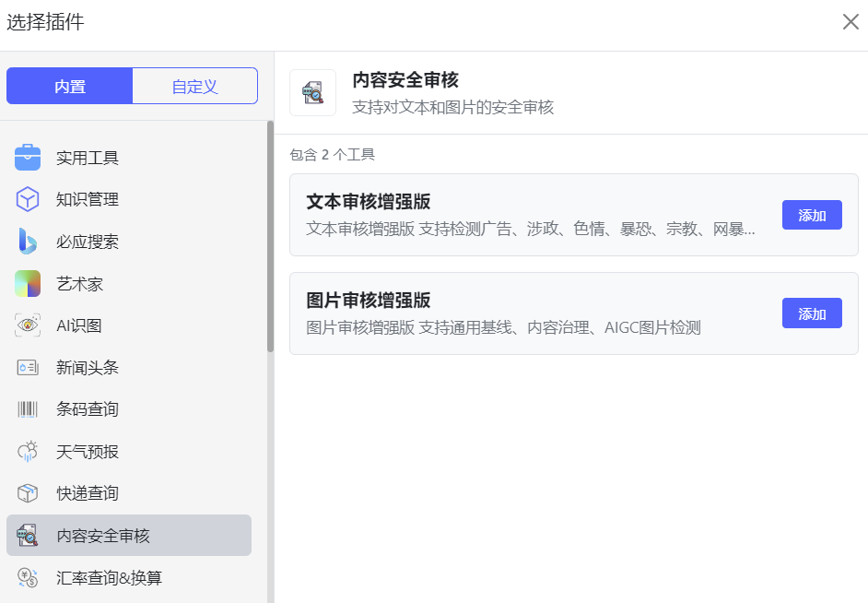Open the 图片审核增强版 tool card title
Image resolution: width=868 pixels, height=603 pixels.
click(369, 301)
